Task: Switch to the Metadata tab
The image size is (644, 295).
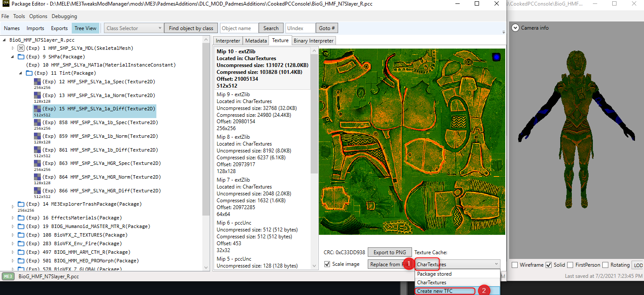Action: 256,41
